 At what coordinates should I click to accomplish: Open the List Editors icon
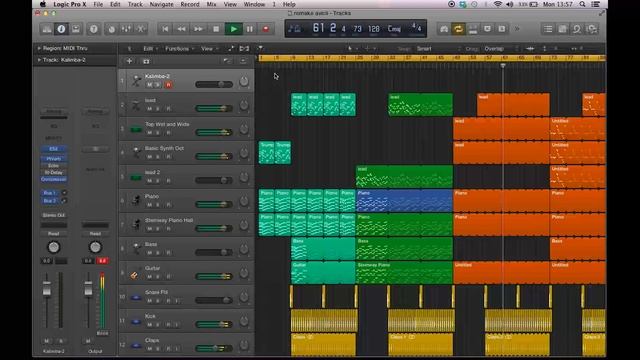(x=548, y=29)
